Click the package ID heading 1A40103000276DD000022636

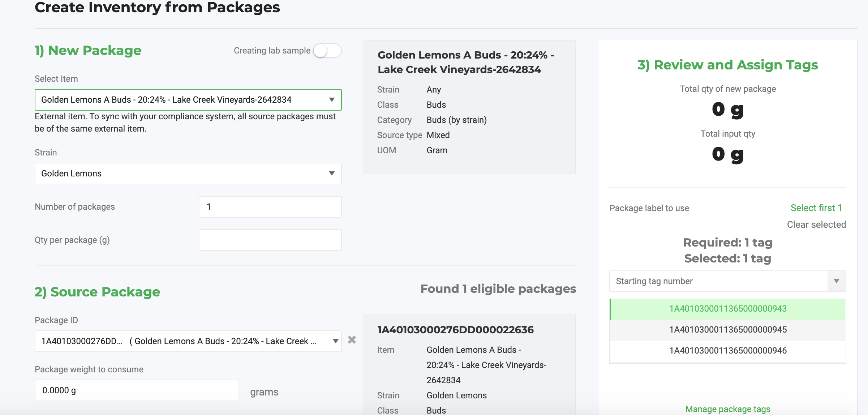click(x=455, y=330)
